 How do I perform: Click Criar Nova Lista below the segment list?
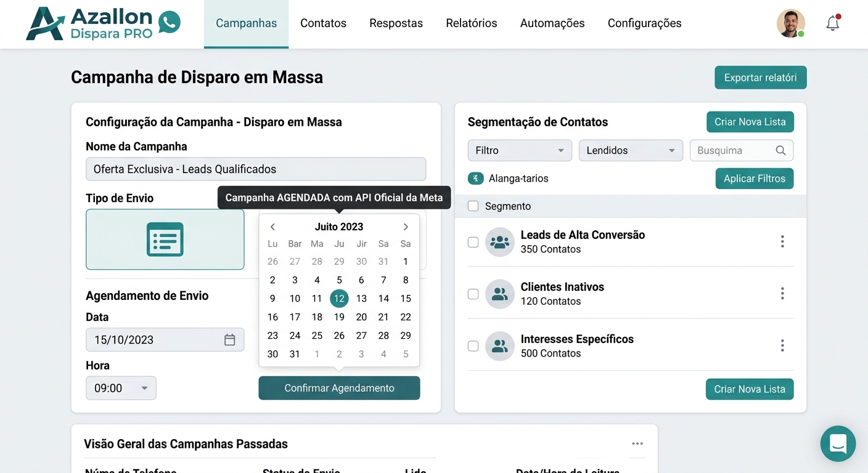750,389
